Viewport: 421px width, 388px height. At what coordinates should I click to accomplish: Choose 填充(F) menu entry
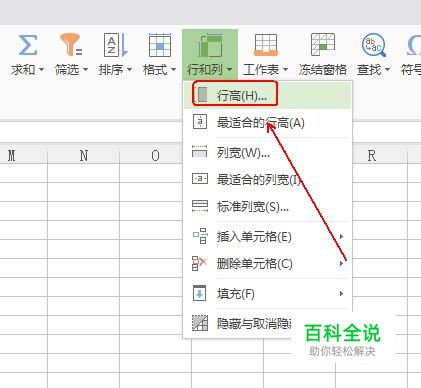[x=268, y=294]
